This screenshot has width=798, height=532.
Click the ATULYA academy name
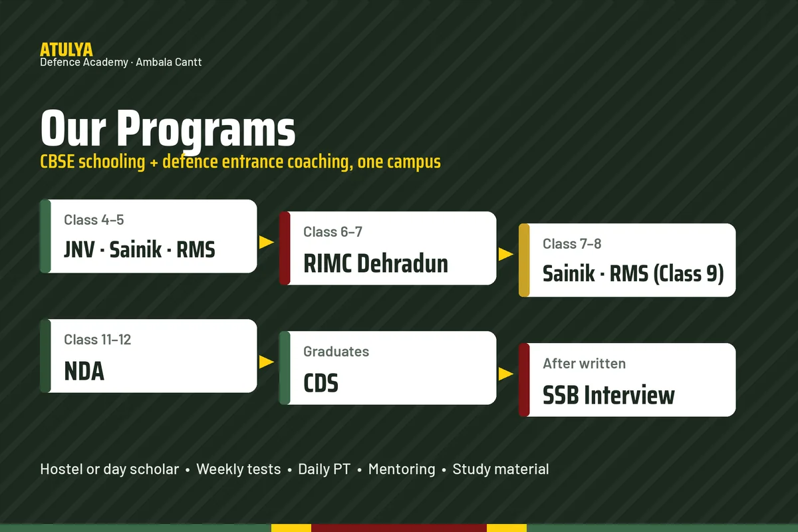66,50
